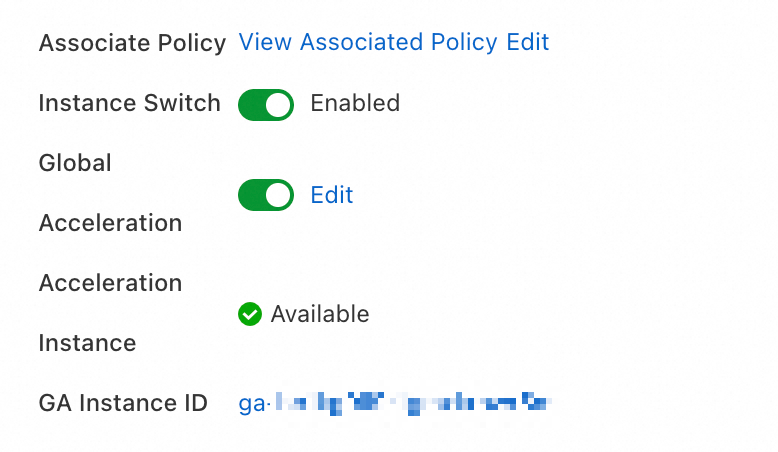Select the Available status text
The height and width of the screenshot is (452, 778).
tap(320, 314)
